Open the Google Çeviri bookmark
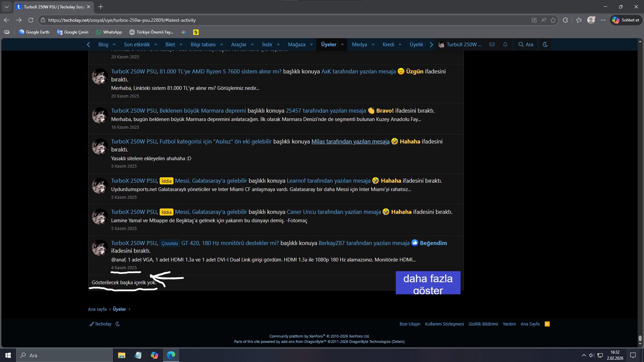 (73, 32)
